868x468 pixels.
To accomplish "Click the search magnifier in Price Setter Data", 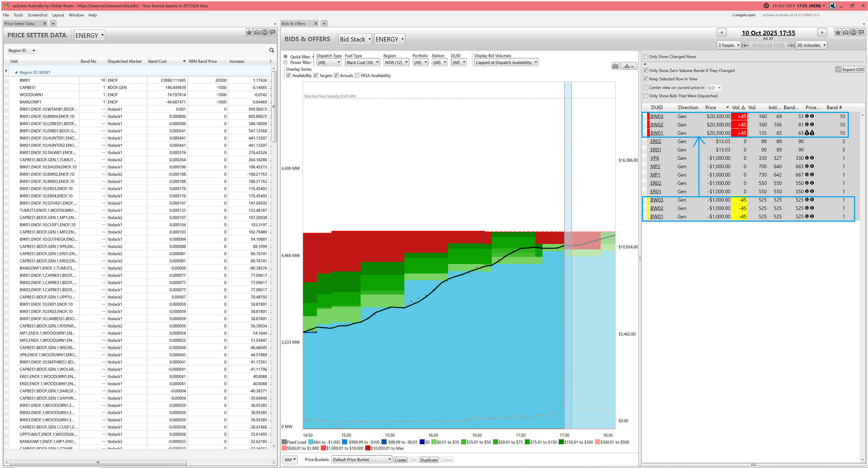I will [x=272, y=50].
